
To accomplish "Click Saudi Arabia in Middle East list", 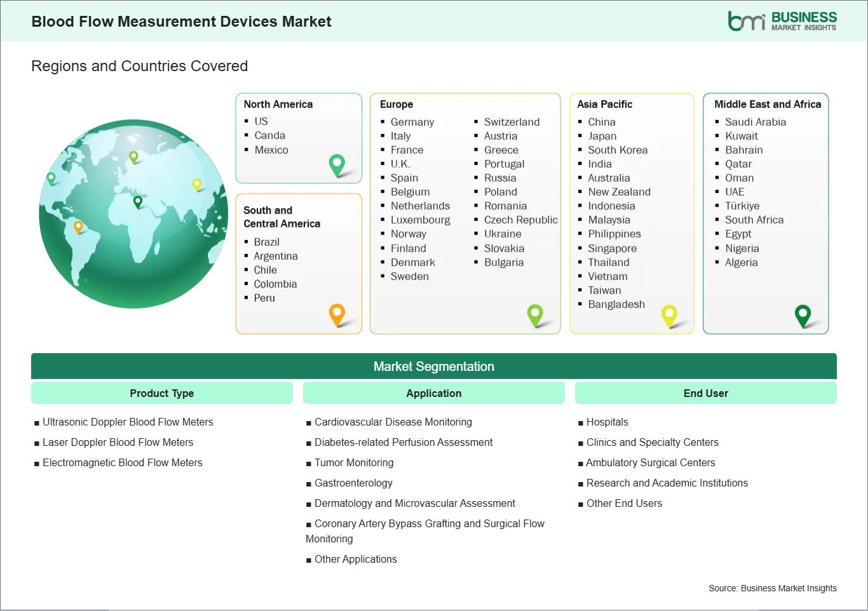I will pyautogui.click(x=755, y=122).
